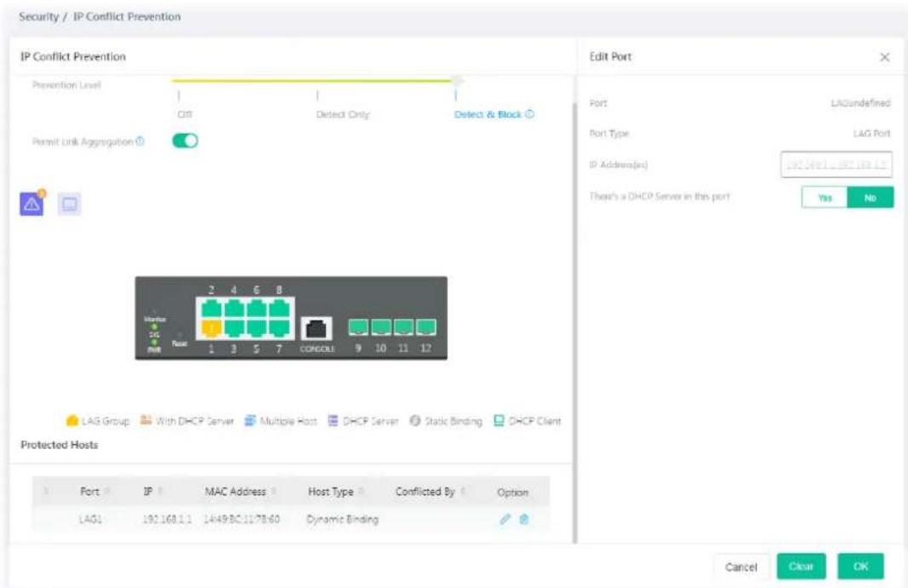Select SFP port 9
The image size is (908, 588).
(x=358, y=327)
